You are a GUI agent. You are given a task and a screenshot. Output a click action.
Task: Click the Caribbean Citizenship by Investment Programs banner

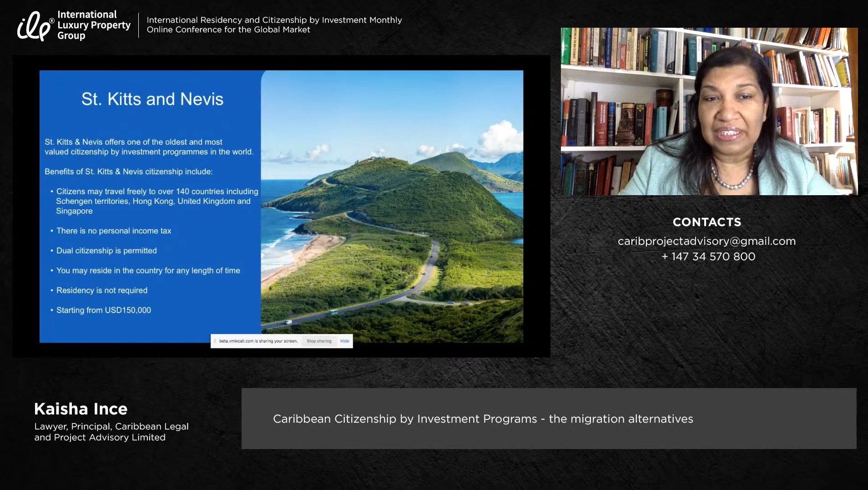click(483, 419)
